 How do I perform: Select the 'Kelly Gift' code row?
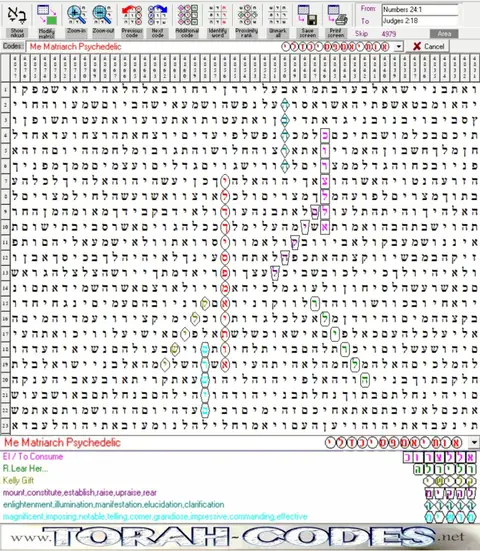pos(240,480)
